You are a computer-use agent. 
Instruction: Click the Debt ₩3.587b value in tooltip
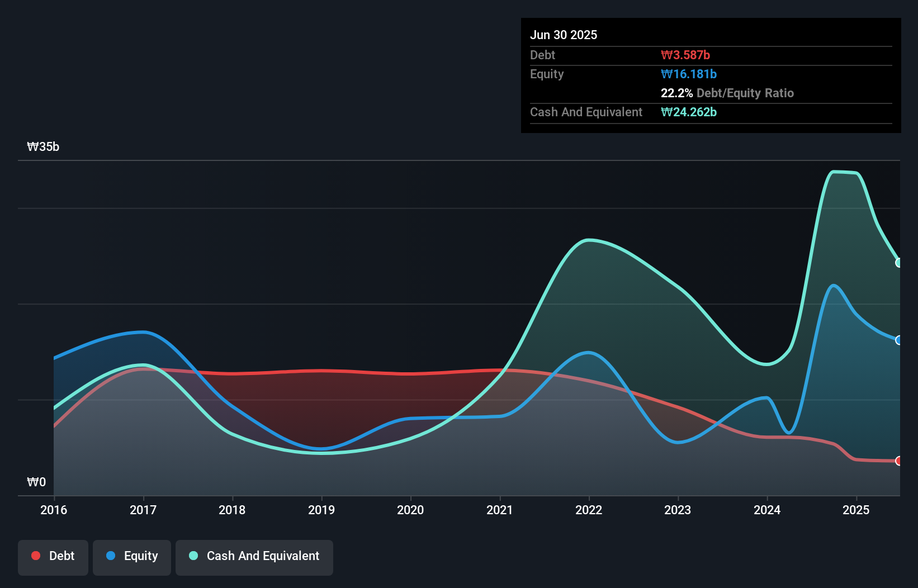(685, 55)
